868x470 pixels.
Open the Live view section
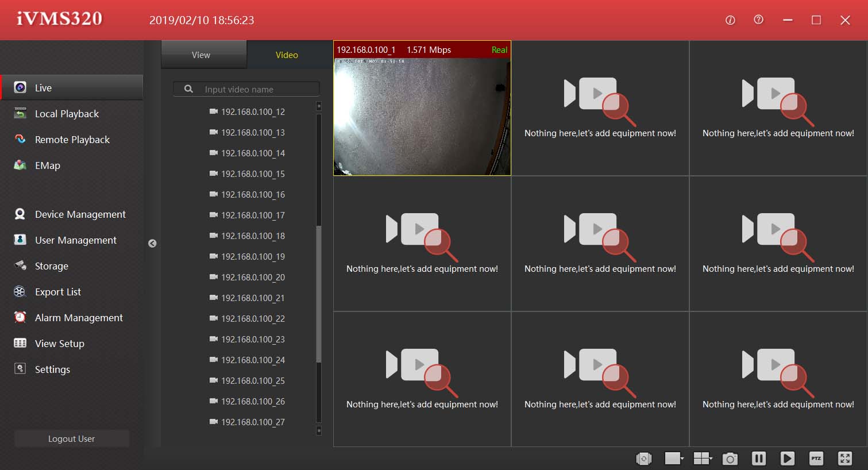72,87
